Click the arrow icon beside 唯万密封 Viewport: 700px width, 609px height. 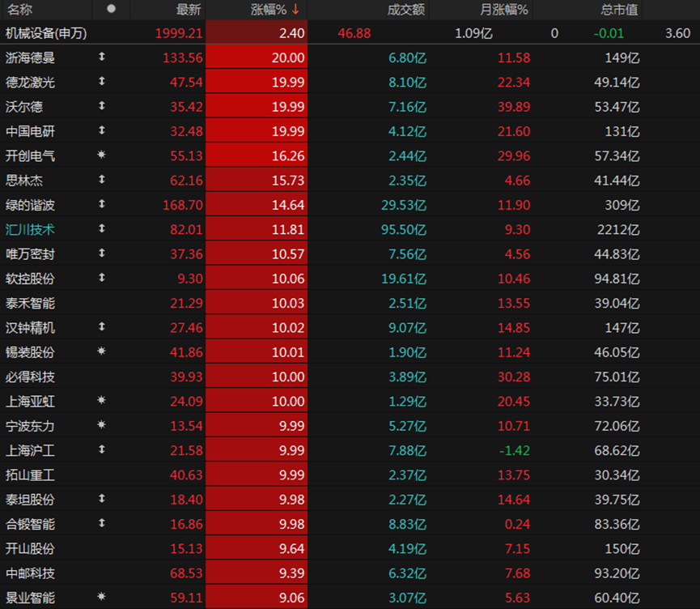click(102, 253)
